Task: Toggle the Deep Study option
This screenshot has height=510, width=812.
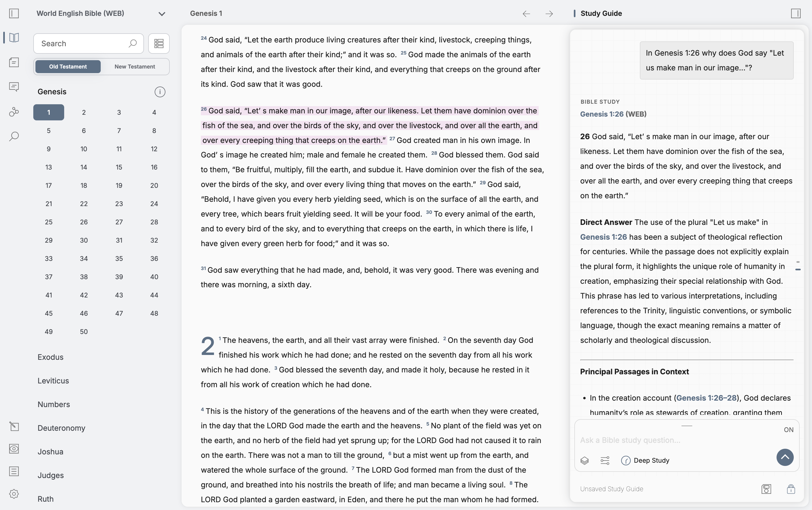Action: pyautogui.click(x=645, y=460)
